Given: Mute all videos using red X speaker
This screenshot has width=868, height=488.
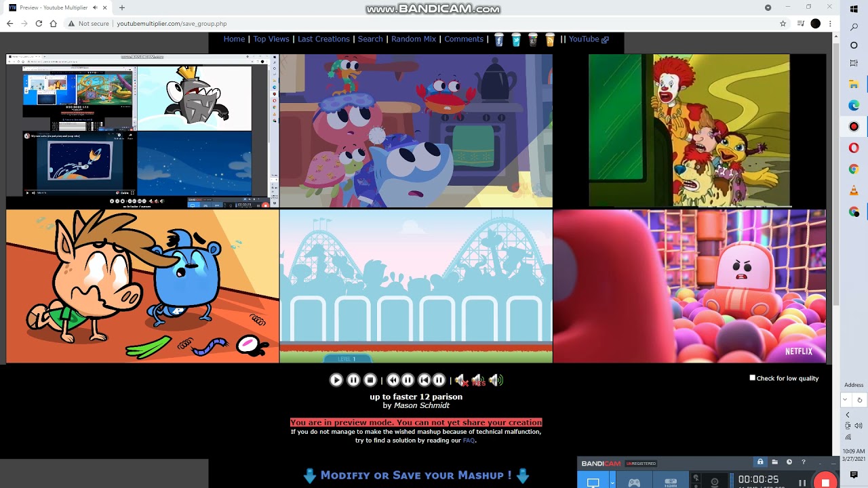Looking at the screenshot, I should pyautogui.click(x=461, y=381).
